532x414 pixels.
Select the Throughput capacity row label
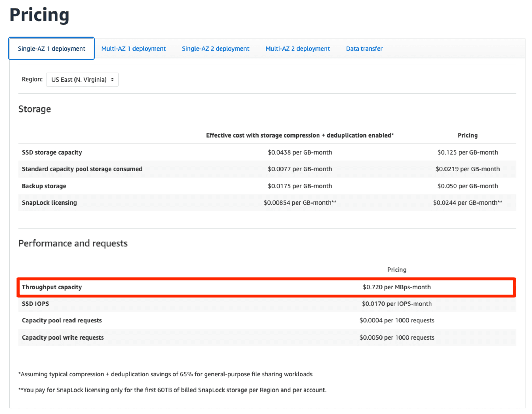click(x=52, y=287)
